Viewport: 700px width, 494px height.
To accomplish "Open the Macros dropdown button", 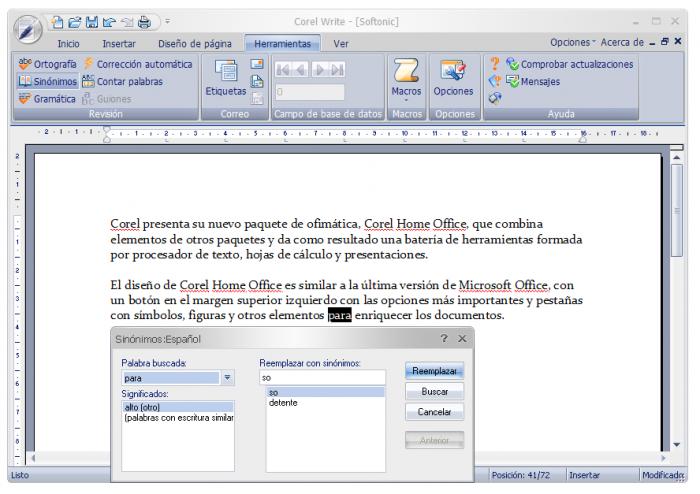I will (x=406, y=79).
